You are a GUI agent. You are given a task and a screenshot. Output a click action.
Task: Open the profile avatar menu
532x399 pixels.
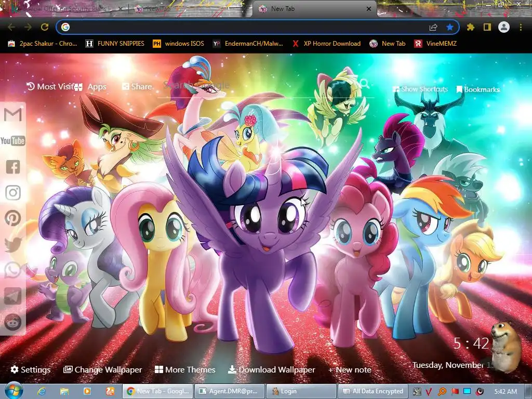(504, 27)
